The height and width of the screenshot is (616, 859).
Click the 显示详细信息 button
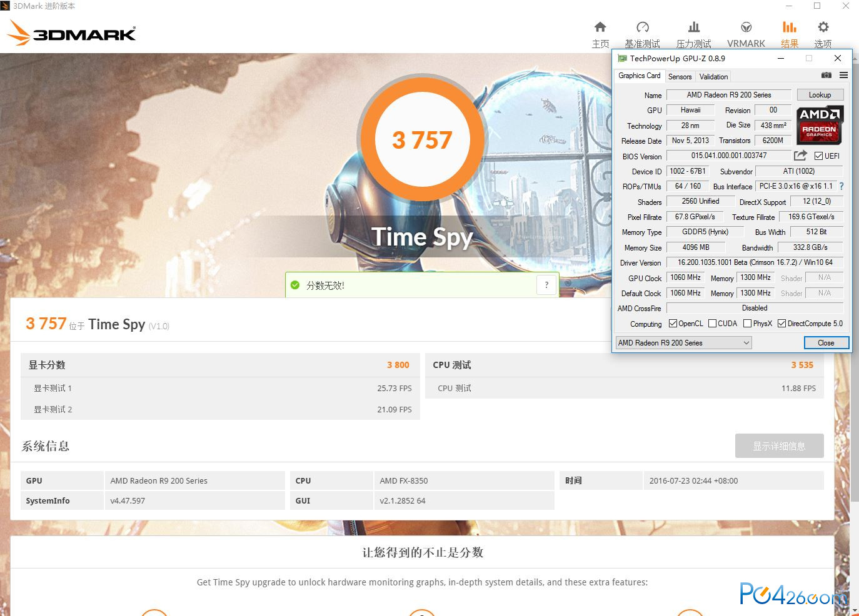tap(779, 446)
